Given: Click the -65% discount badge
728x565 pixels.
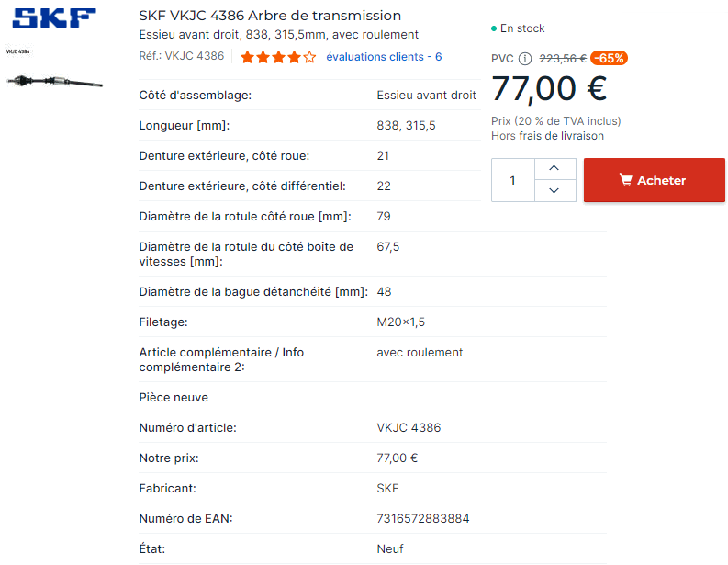Looking at the screenshot, I should point(609,58).
